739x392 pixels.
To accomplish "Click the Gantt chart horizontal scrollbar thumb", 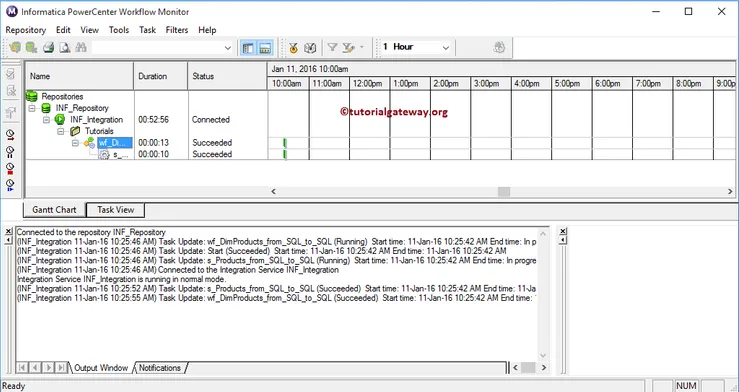I will (x=504, y=191).
